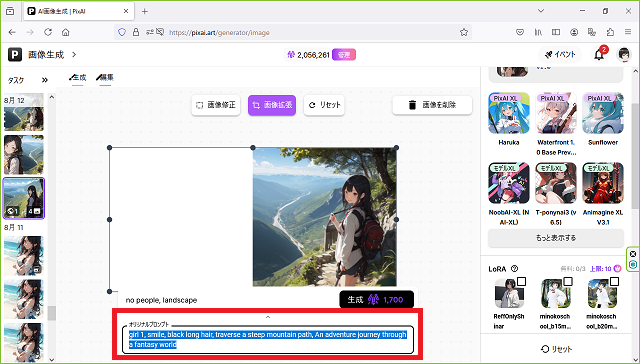This screenshot has height=364, width=640.
Task: Select the Sunflower model
Action: pyautogui.click(x=603, y=113)
